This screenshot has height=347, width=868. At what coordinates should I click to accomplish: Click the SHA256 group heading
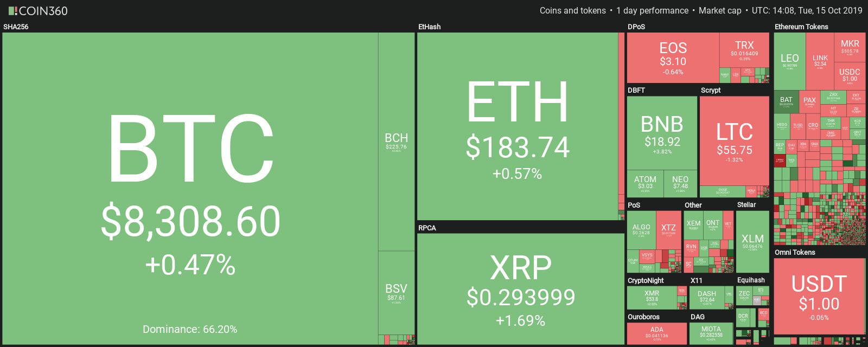coord(16,27)
